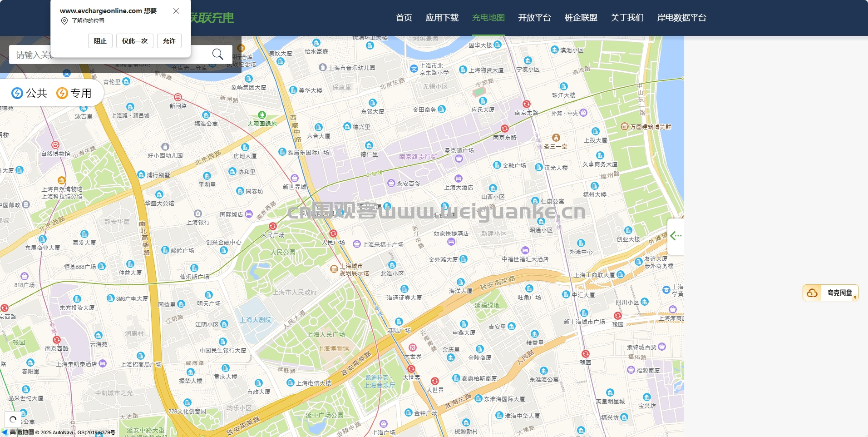Screen dimensions: 868x437
Task: Select charger marker at SMG广电大厦
Action: coord(110,298)
